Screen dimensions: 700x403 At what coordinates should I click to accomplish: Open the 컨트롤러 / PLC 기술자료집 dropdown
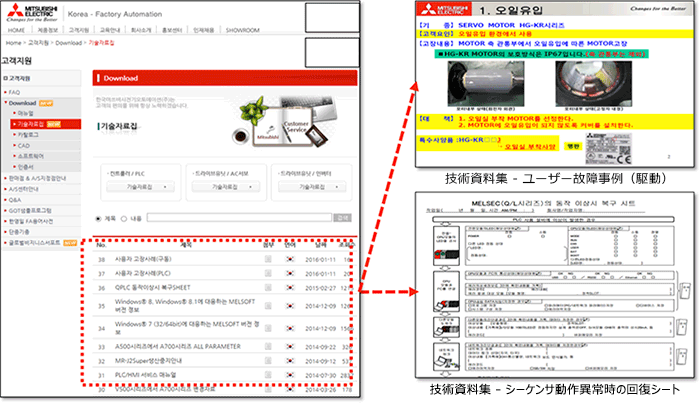tap(140, 186)
